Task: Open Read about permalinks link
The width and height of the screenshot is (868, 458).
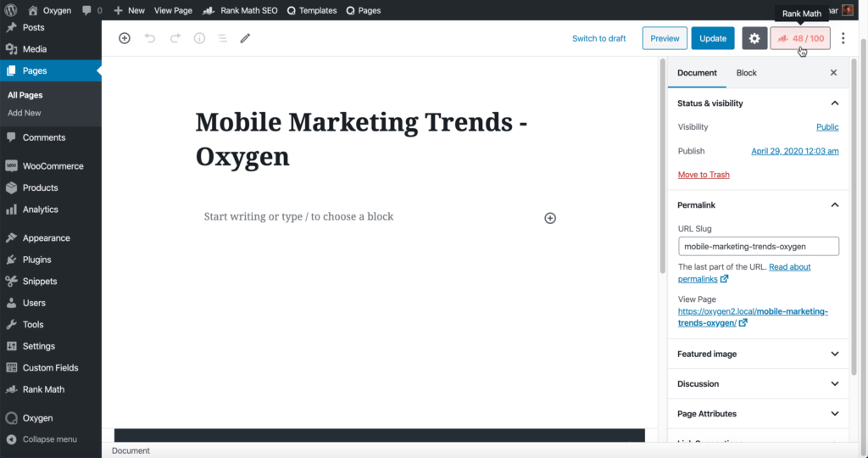Action: [x=744, y=273]
